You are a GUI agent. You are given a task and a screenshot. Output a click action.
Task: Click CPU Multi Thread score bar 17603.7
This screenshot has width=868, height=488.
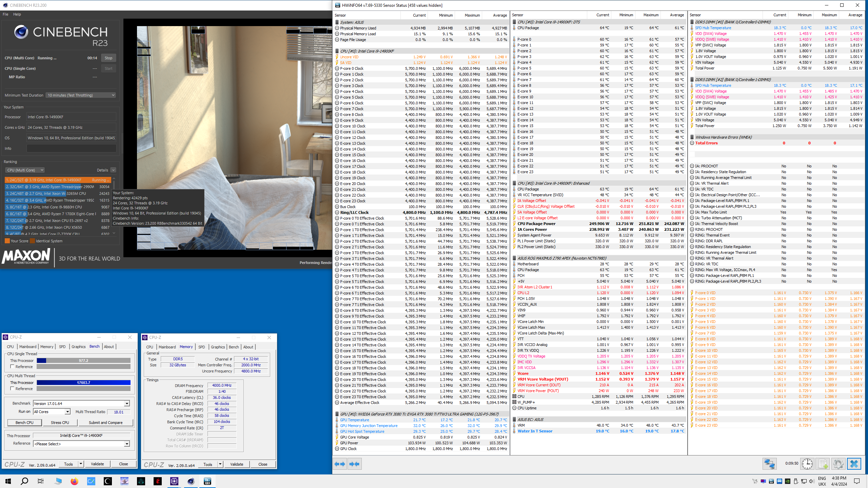tap(83, 383)
